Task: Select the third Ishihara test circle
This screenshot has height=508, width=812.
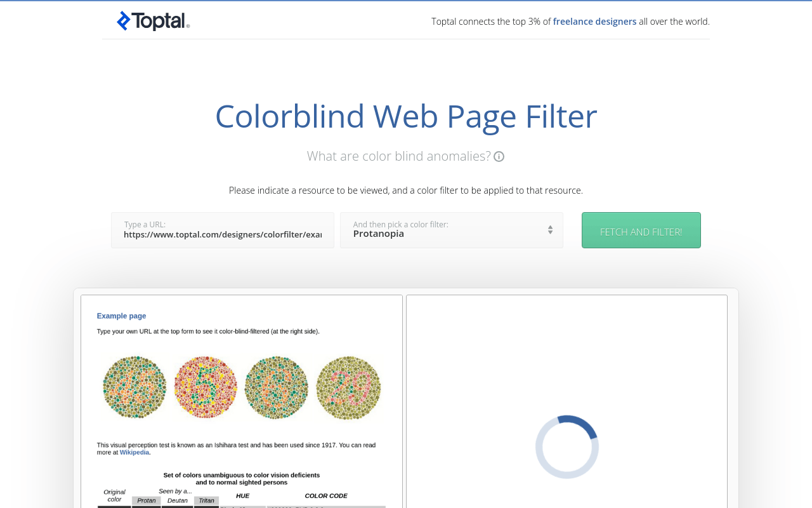Action: (x=277, y=387)
